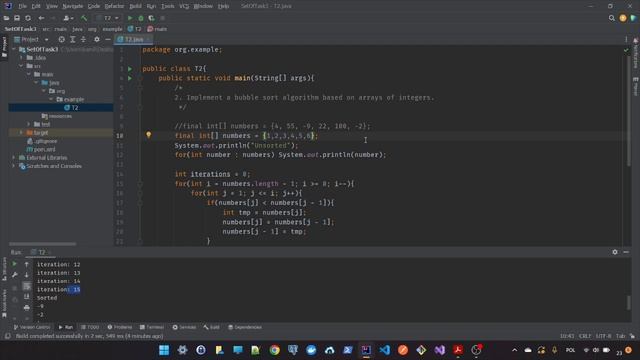Image resolution: width=640 pixels, height=360 pixels.
Task: Open the Dependencies tool window
Action: (x=245, y=327)
